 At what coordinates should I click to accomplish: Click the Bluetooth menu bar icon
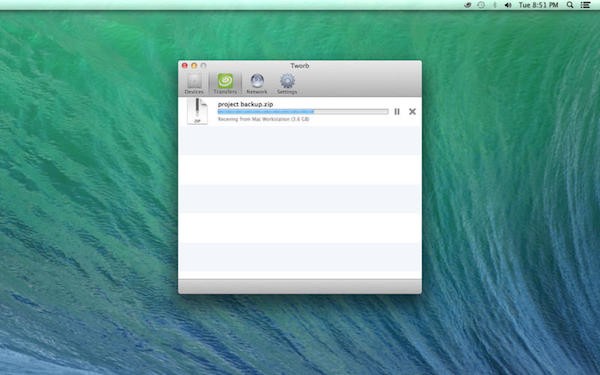click(494, 5)
